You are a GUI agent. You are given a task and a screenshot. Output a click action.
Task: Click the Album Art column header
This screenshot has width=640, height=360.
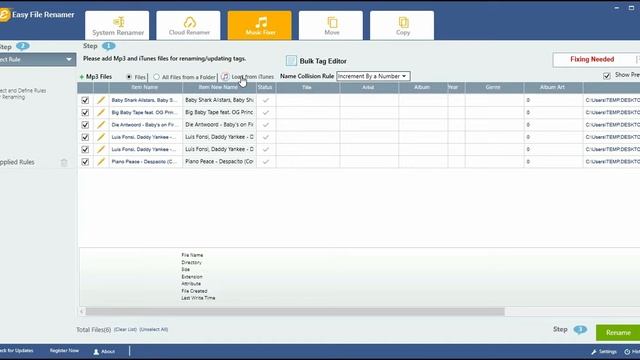pos(553,87)
